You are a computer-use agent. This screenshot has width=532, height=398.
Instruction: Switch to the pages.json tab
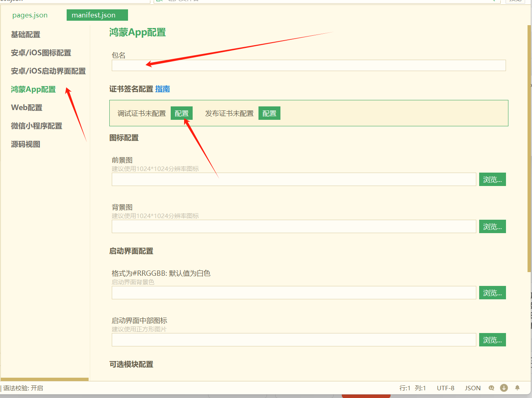[x=30, y=15]
